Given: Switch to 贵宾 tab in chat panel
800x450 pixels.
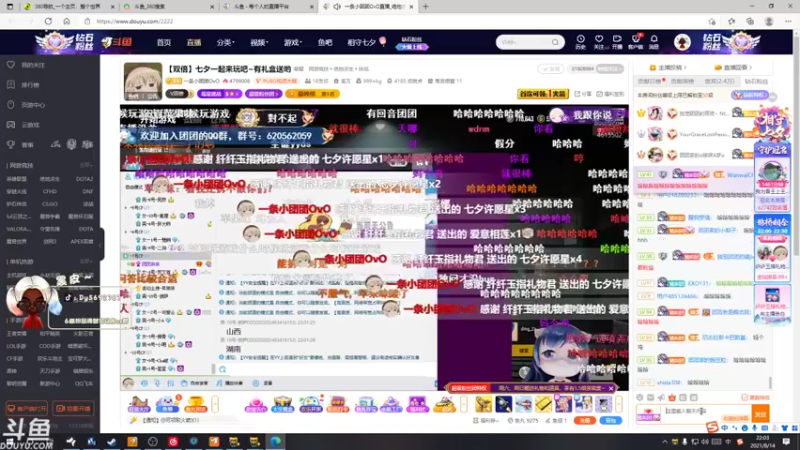Looking at the screenshot, I should [x=719, y=81].
